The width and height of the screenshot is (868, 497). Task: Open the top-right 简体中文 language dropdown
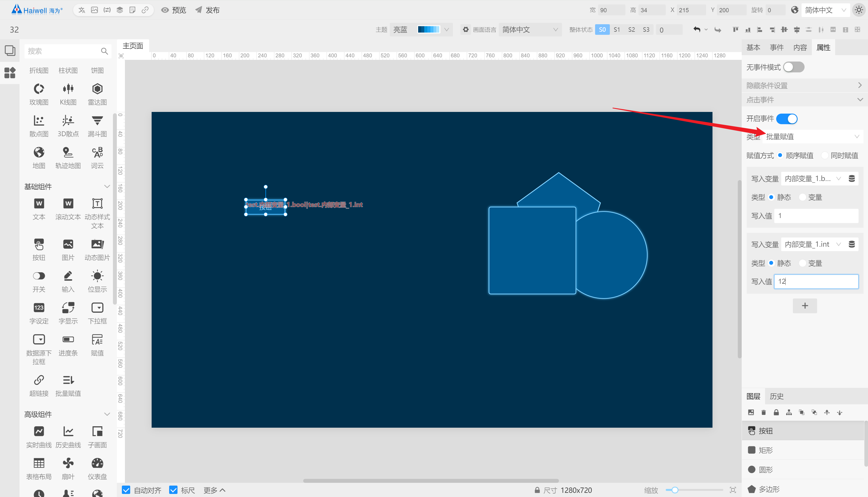click(825, 10)
